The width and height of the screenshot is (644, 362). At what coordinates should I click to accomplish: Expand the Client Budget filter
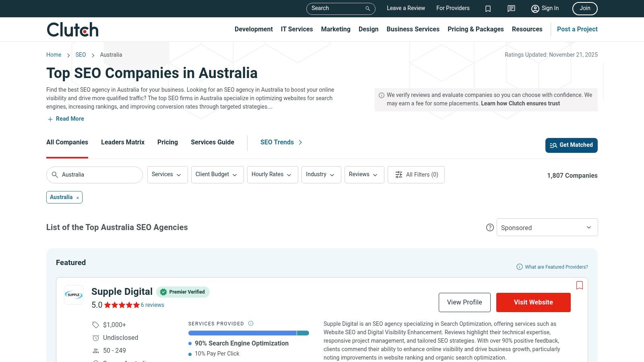point(217,175)
